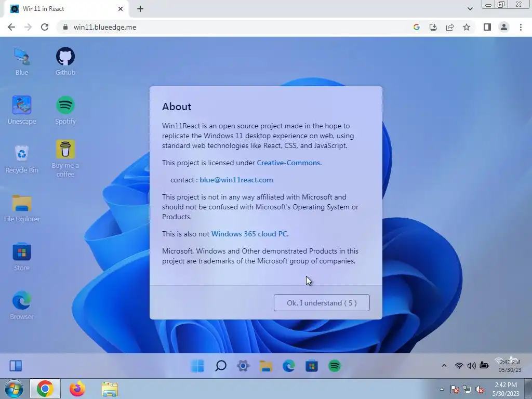Open a new Chrome tab
This screenshot has width=532, height=399.
click(x=140, y=9)
